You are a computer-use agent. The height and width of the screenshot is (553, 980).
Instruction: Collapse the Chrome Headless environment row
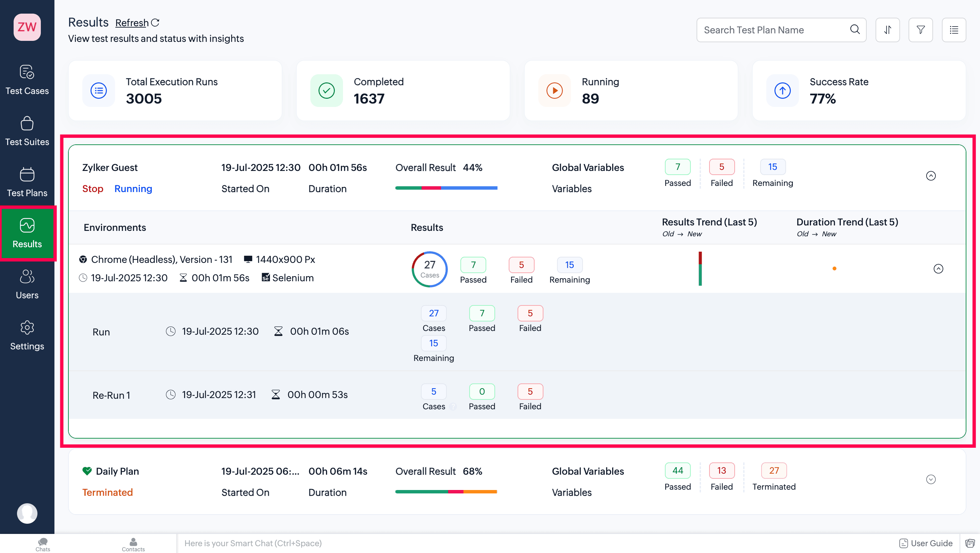[x=938, y=268]
